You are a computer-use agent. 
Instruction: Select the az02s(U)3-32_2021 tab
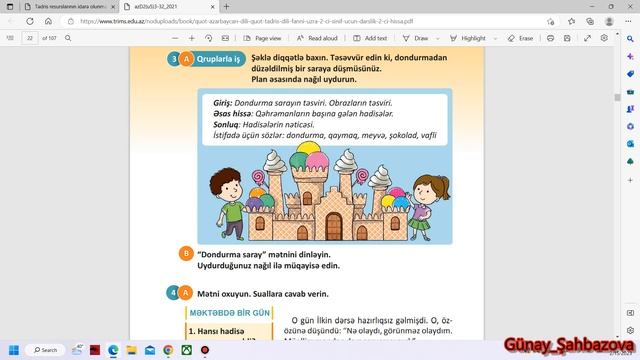pyautogui.click(x=169, y=7)
